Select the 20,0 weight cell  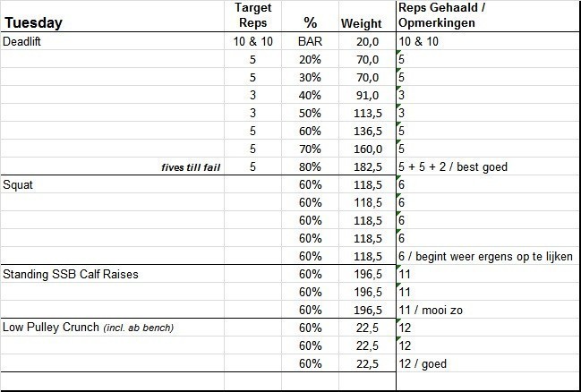[x=369, y=42]
